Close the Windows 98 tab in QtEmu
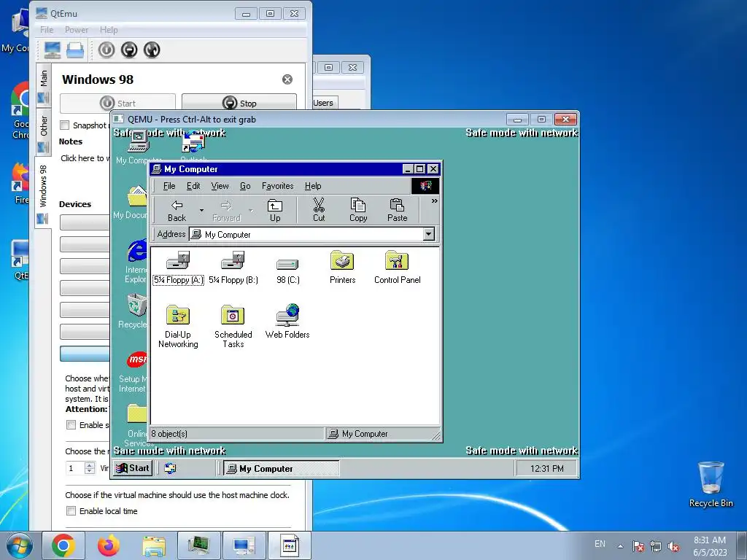 287,79
